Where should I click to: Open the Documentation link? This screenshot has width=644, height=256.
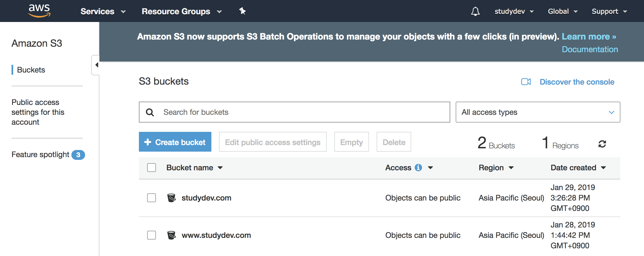[590, 49]
